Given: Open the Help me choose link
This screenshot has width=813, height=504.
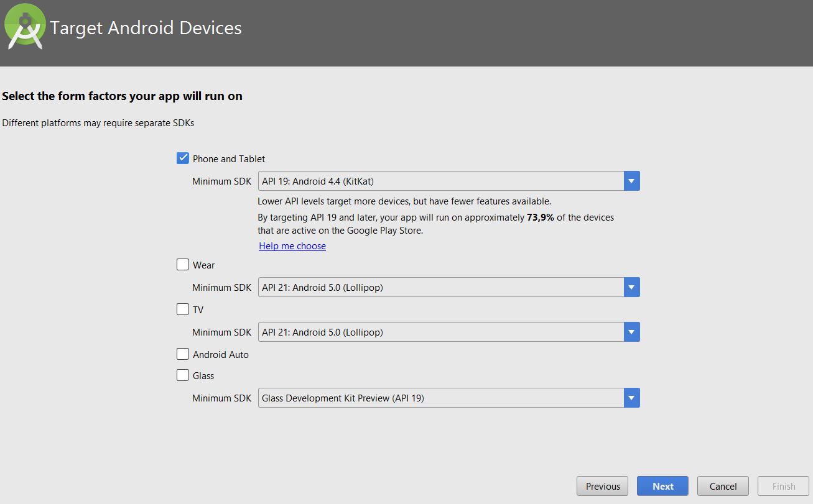Looking at the screenshot, I should click(292, 246).
